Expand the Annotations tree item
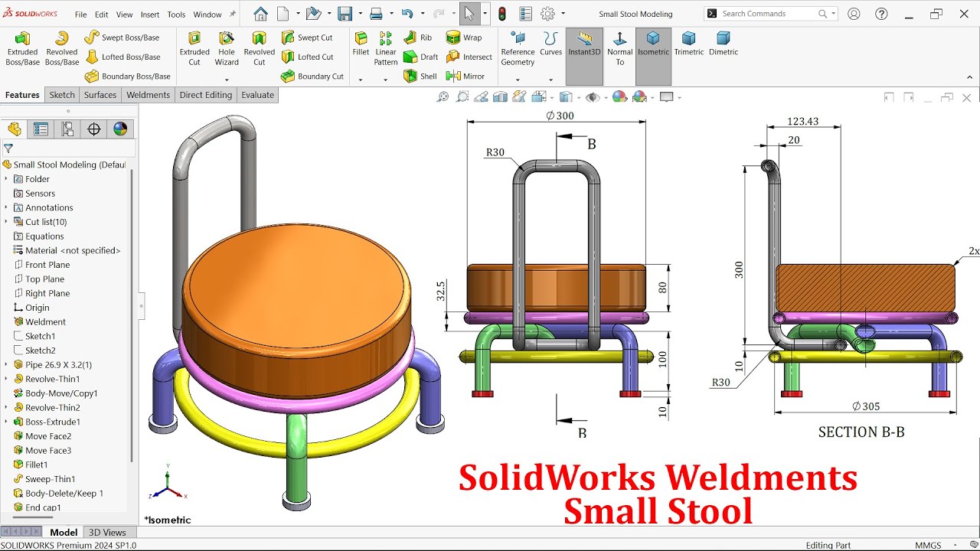 [6, 207]
